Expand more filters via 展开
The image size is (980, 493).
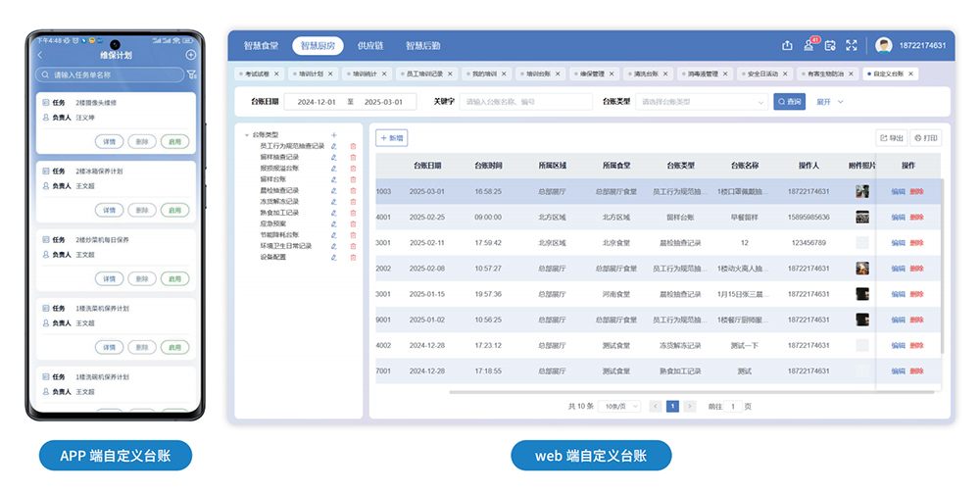[x=829, y=102]
